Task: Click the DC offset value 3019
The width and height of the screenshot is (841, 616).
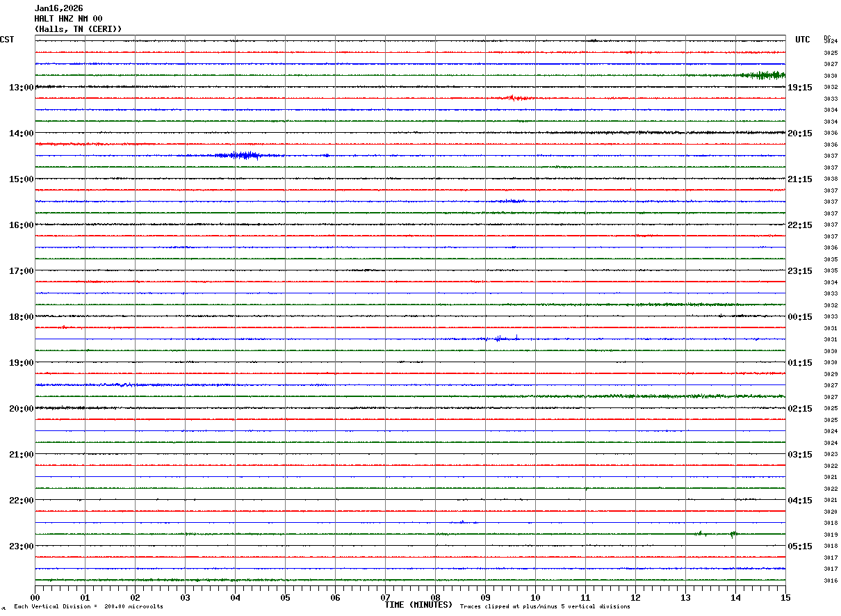Action: (831, 535)
